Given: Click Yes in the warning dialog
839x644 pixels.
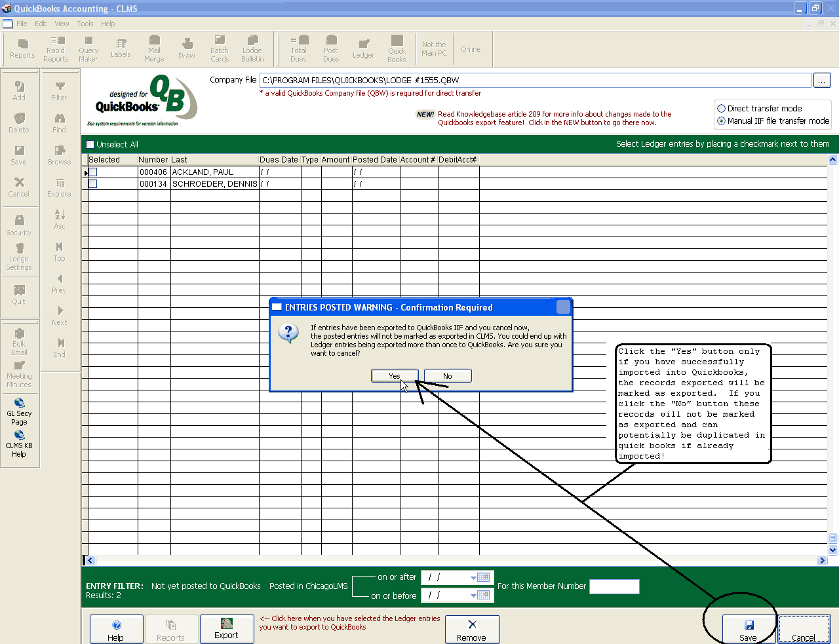Looking at the screenshot, I should tap(394, 376).
